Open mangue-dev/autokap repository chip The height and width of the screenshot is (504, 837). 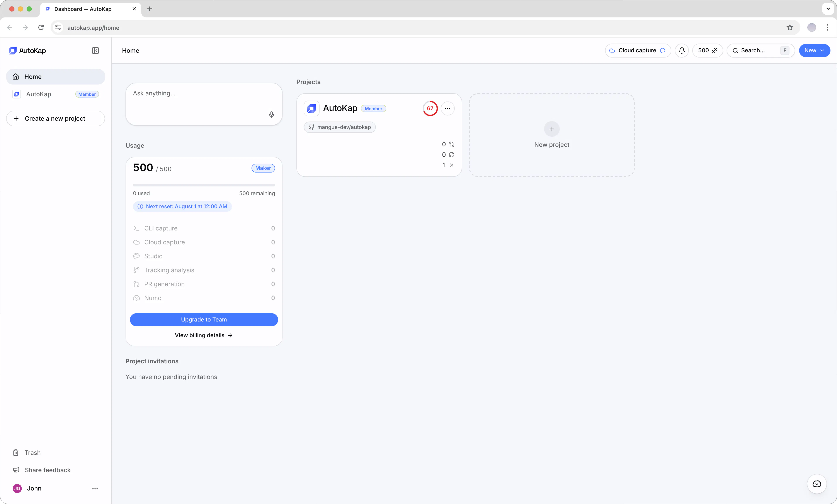340,127
